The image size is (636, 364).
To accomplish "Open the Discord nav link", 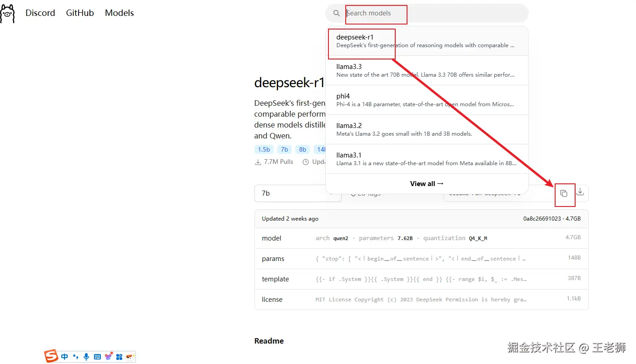I will pos(40,13).
